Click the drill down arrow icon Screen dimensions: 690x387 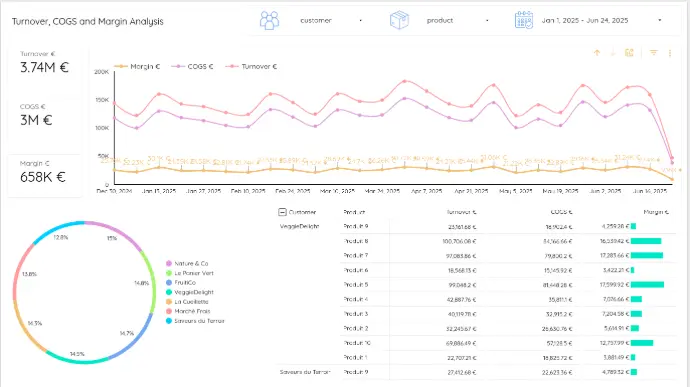click(613, 53)
